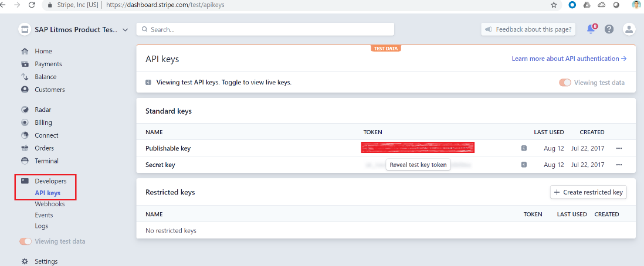
Task: Open notifications bell icon
Action: point(591,29)
